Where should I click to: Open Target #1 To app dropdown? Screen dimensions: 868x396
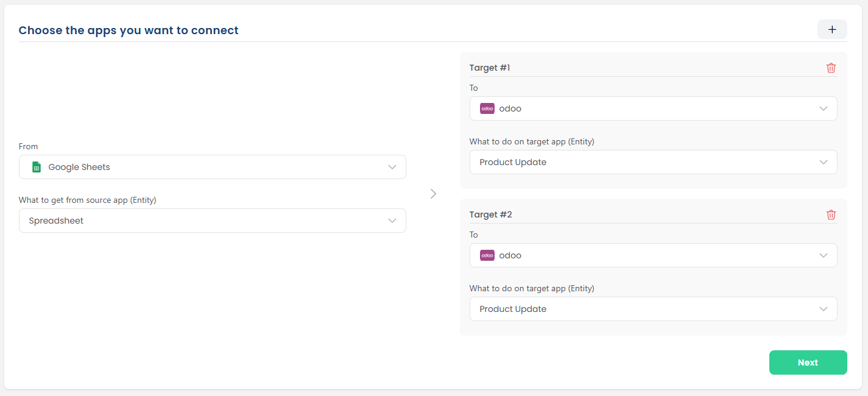[653, 108]
